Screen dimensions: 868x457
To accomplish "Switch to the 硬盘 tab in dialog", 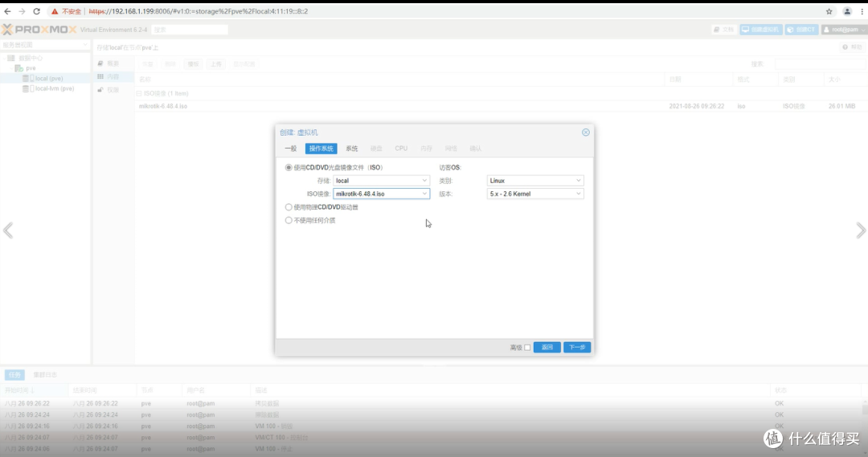I will (376, 149).
